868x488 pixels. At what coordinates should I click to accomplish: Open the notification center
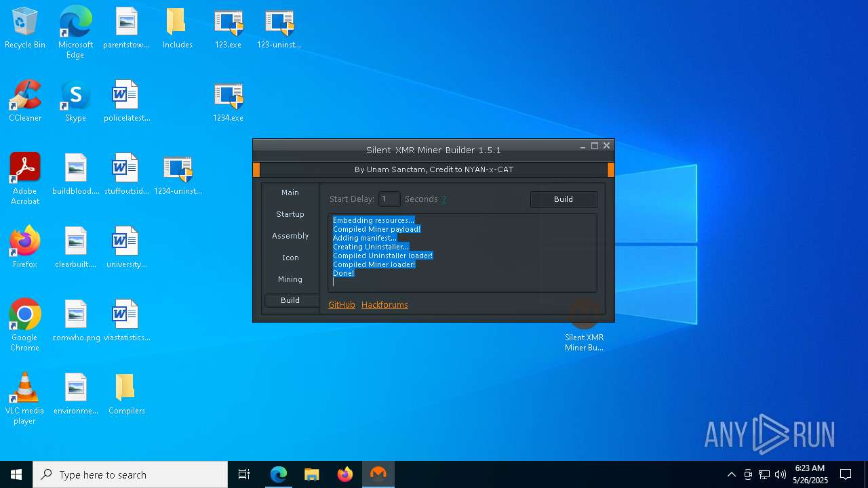846,474
